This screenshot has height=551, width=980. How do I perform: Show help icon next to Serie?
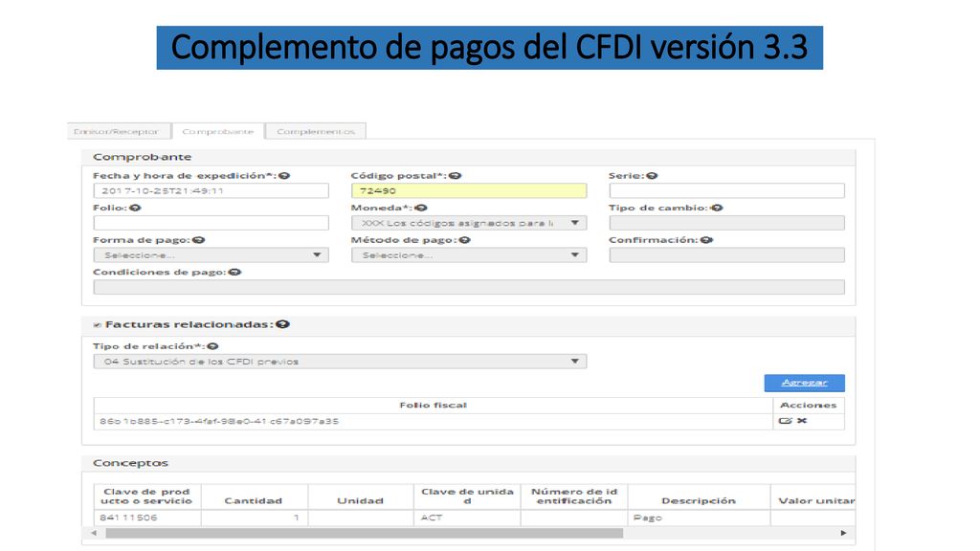[x=652, y=176]
